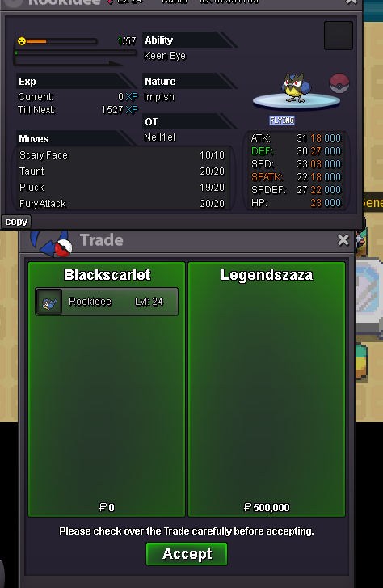
Task: Click the Rookidee sprite on platform
Action: pyautogui.click(x=296, y=88)
